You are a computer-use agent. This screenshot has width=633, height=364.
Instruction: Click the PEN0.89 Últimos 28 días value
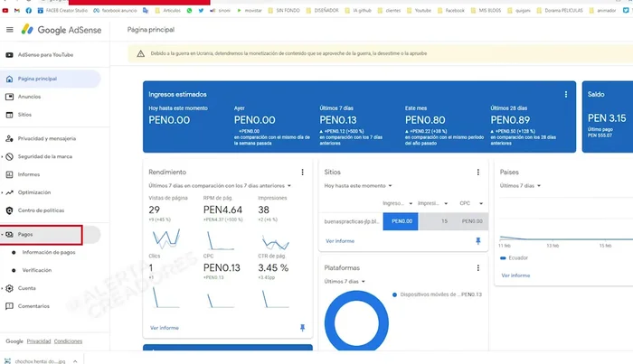(510, 120)
